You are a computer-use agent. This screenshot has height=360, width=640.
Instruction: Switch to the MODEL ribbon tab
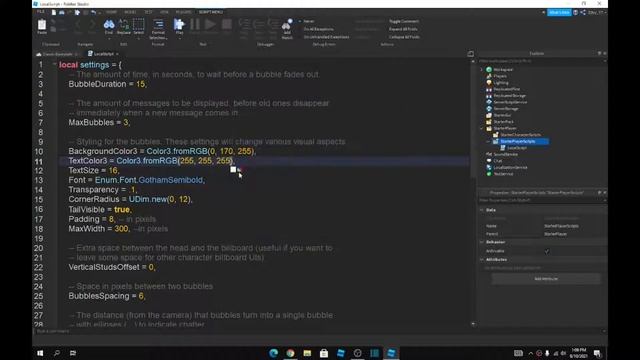[x=130, y=12]
